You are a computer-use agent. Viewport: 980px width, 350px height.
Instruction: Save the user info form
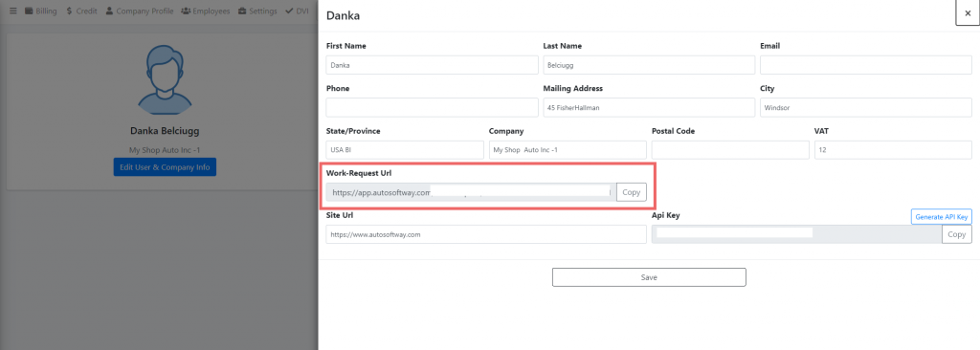pyautogui.click(x=649, y=277)
